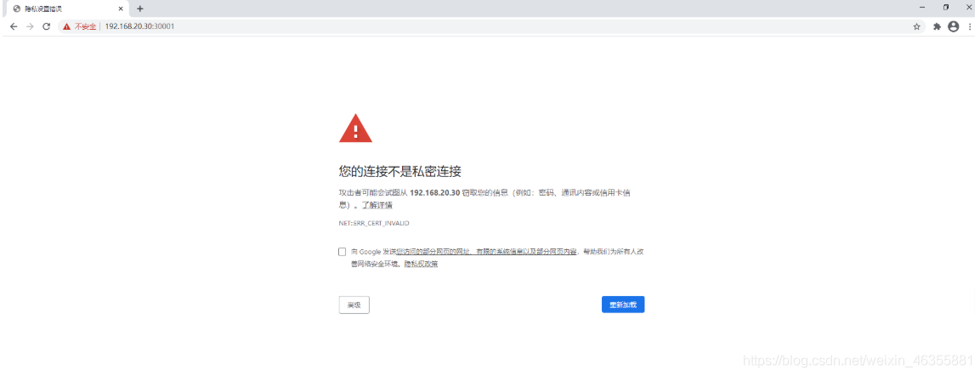
Task: Click the NET::ERR_CERT_INVALID error code
Action: tap(374, 224)
